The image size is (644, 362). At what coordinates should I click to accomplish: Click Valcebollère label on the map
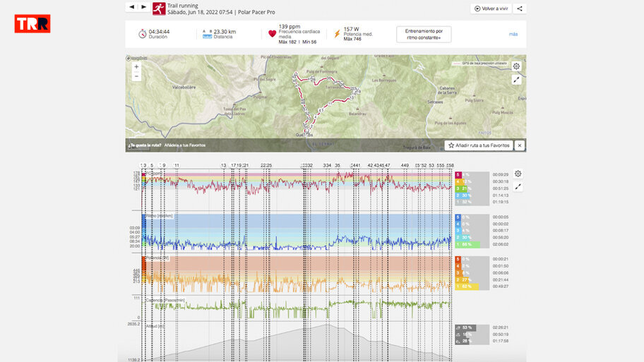[x=184, y=88]
